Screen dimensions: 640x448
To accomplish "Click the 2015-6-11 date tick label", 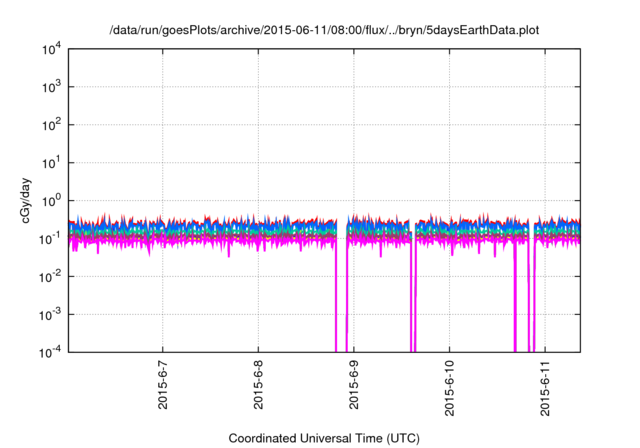I will [x=544, y=388].
